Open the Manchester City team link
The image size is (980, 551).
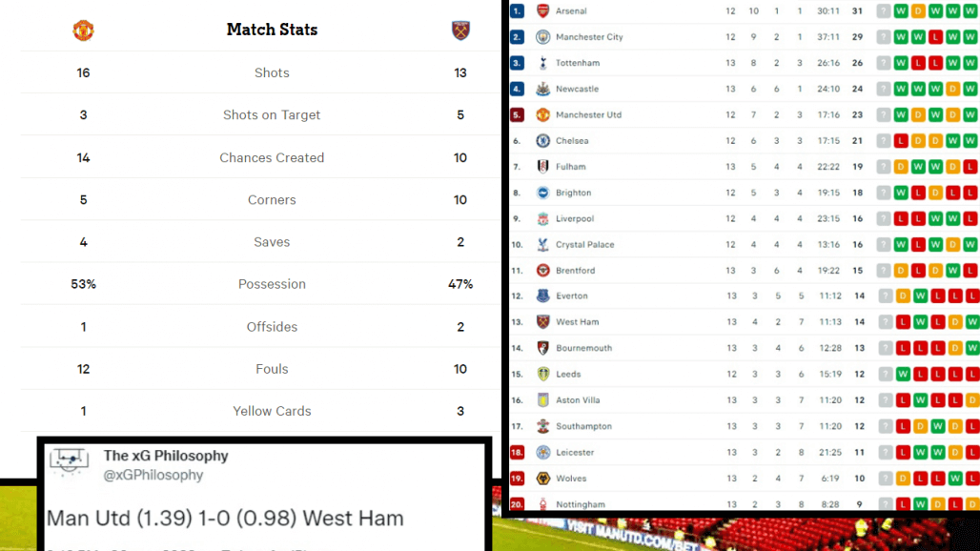point(589,37)
